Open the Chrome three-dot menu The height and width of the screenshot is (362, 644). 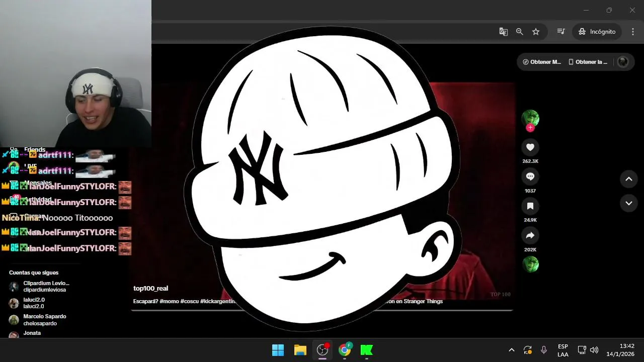pyautogui.click(x=632, y=32)
